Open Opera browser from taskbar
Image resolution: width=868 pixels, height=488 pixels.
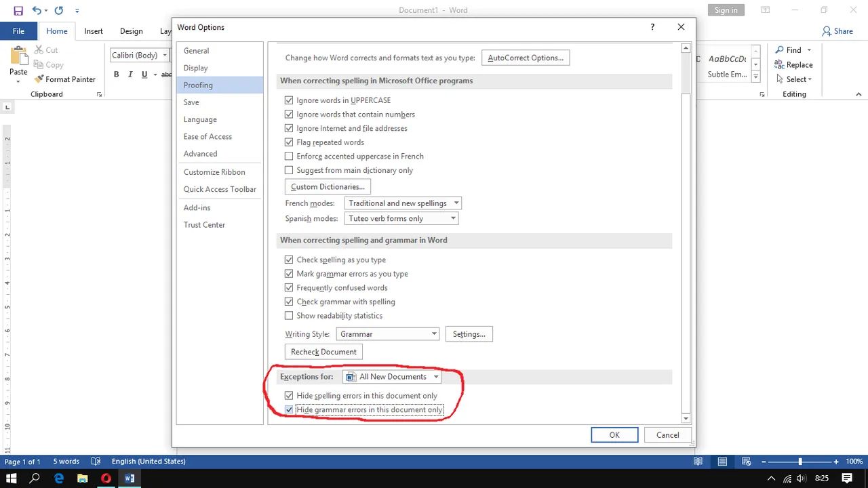click(106, 479)
